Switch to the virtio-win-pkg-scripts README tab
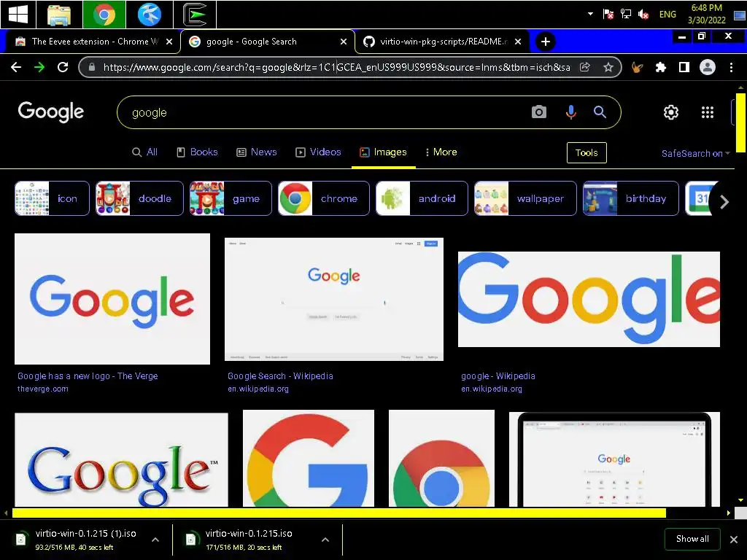The image size is (747, 560). coord(442,42)
